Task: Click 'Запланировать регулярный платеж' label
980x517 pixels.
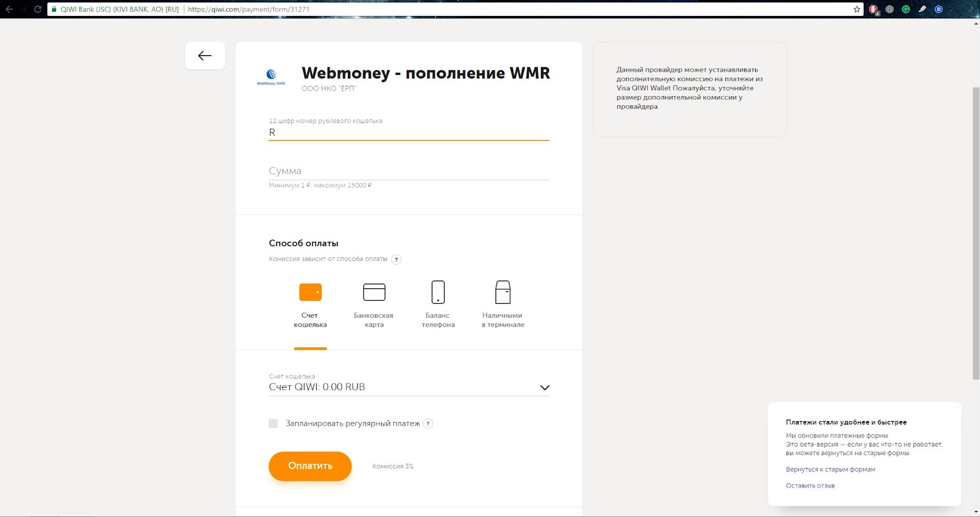Action: click(x=353, y=423)
